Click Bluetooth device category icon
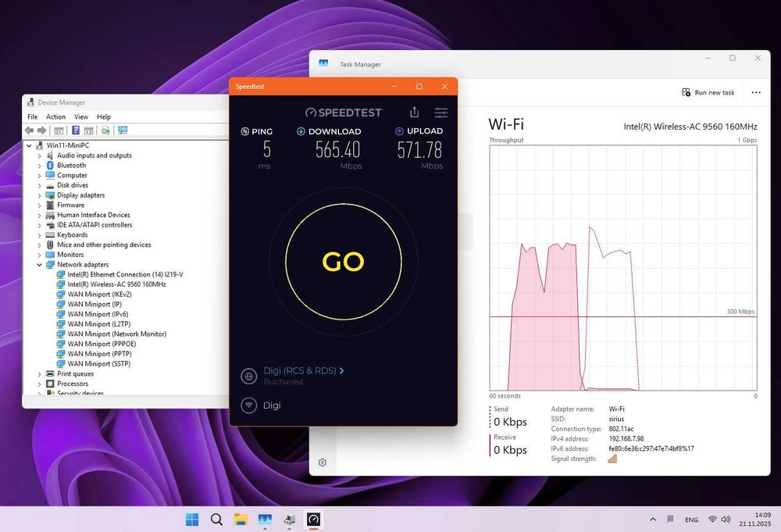 50,166
